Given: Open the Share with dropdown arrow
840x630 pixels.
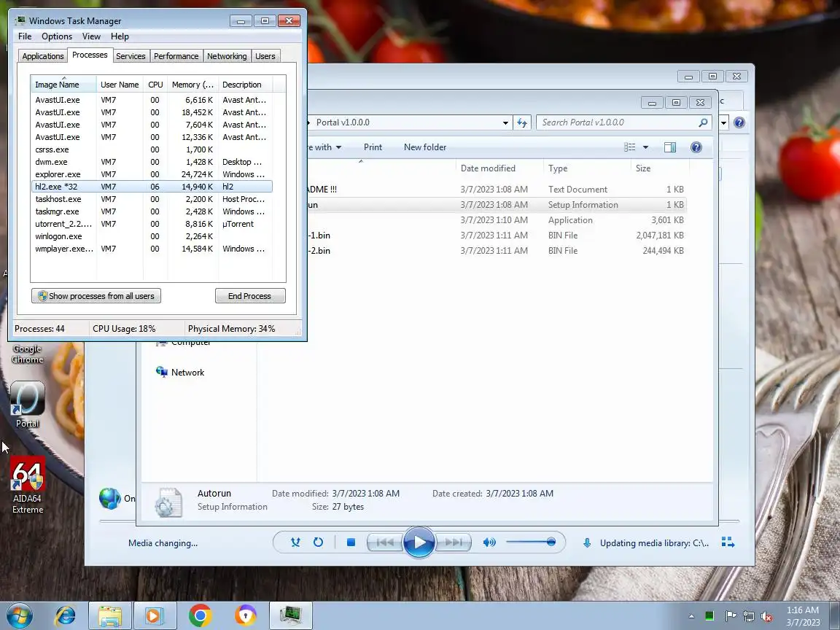Looking at the screenshot, I should [338, 147].
